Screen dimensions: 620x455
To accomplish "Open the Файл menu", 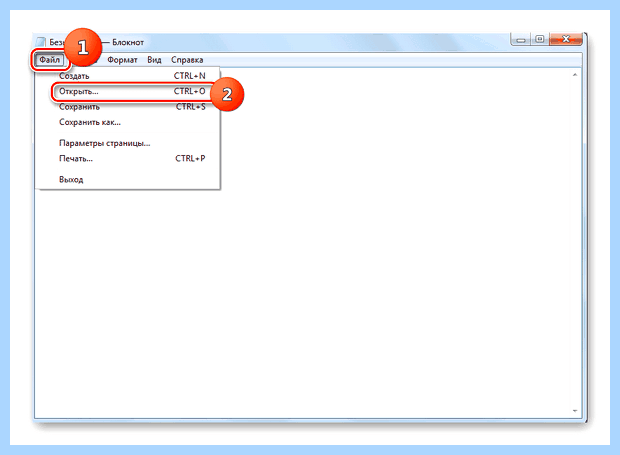I will coord(49,60).
